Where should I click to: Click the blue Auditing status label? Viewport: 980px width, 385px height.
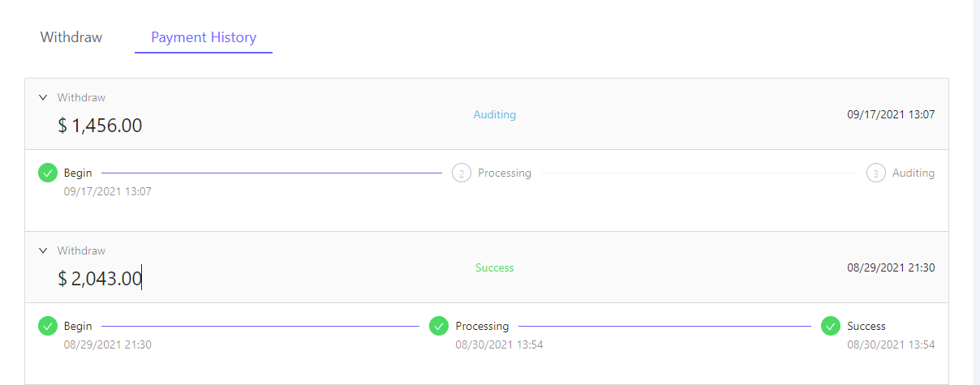click(495, 114)
